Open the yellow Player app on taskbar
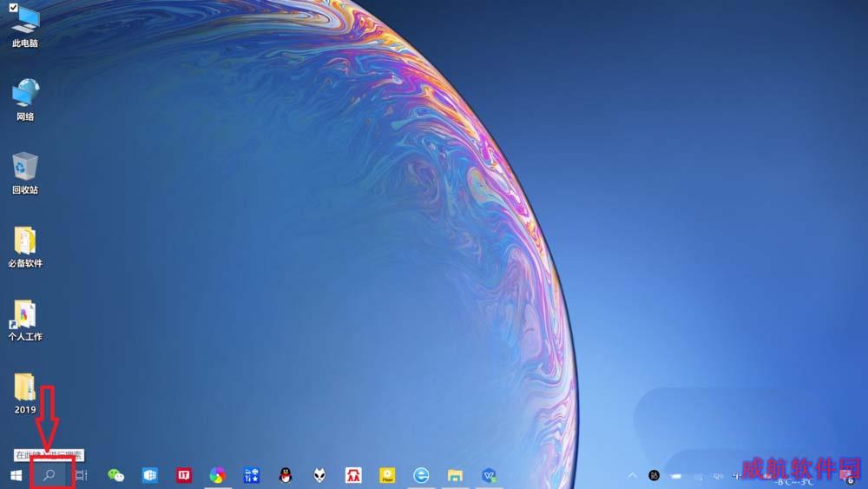This screenshot has height=489, width=868. 387,475
